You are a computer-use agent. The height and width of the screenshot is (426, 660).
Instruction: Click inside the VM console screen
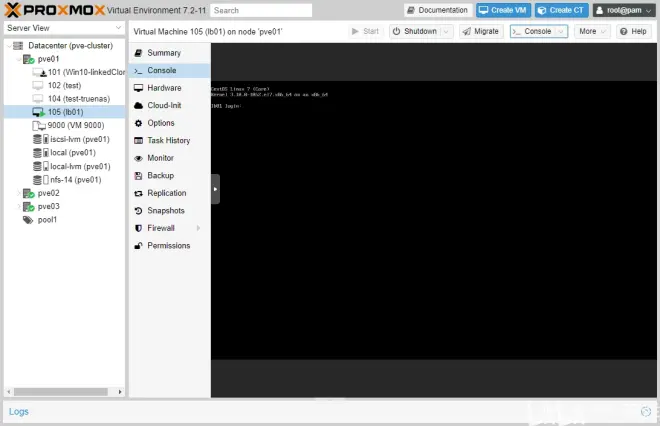pos(434,220)
